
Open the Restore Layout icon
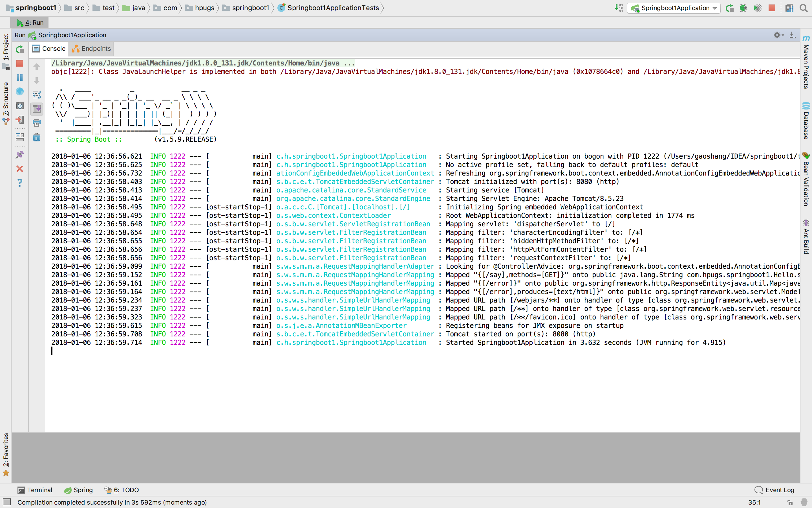click(20, 137)
